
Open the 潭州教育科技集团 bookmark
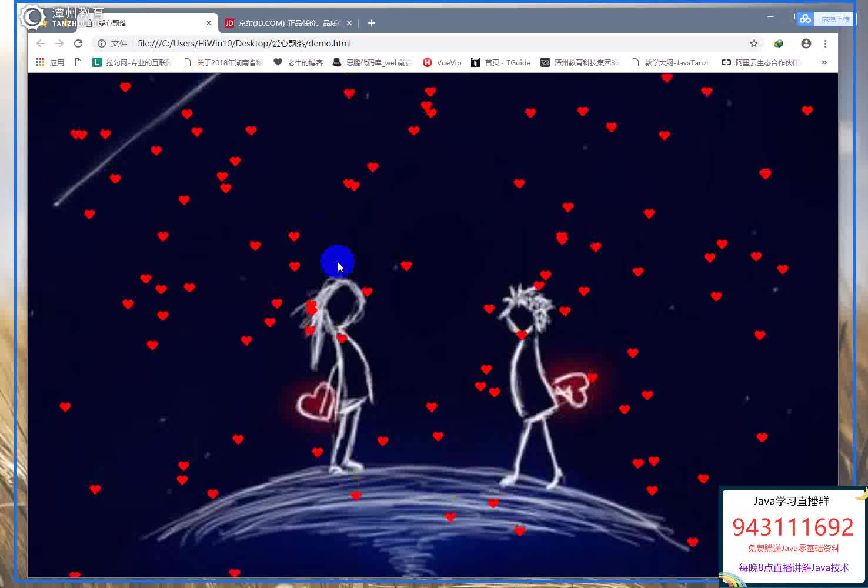(580, 62)
